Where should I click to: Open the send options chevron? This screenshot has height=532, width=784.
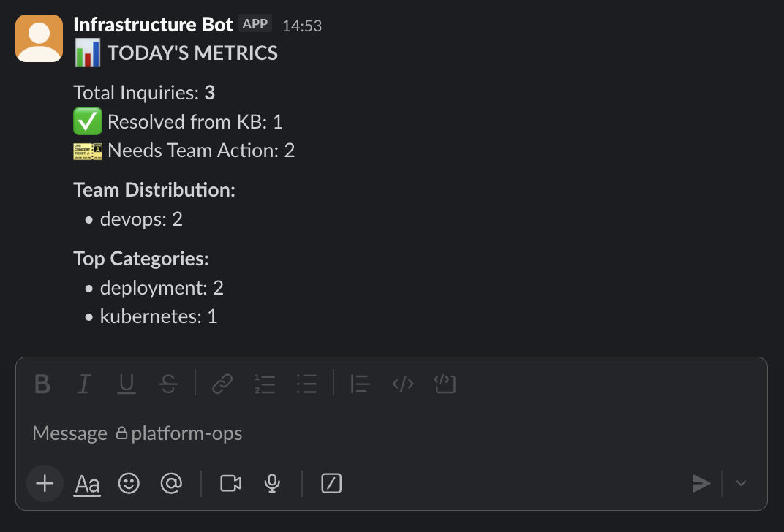(741, 483)
